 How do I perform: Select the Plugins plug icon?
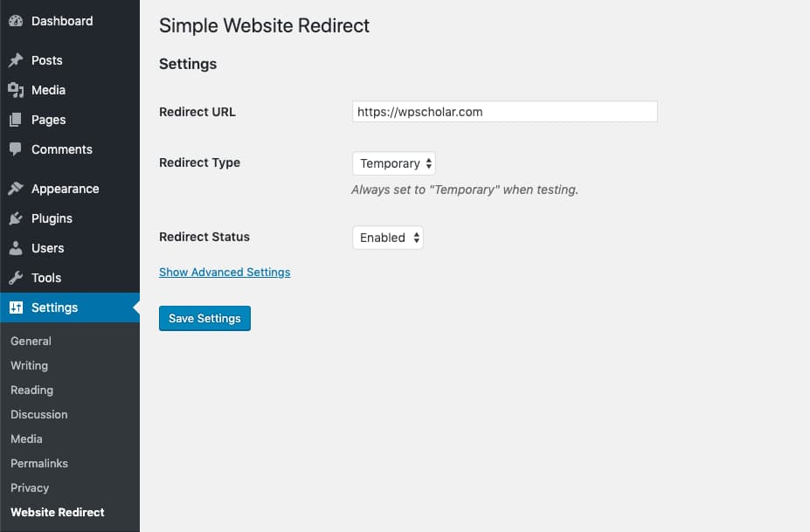click(x=17, y=218)
